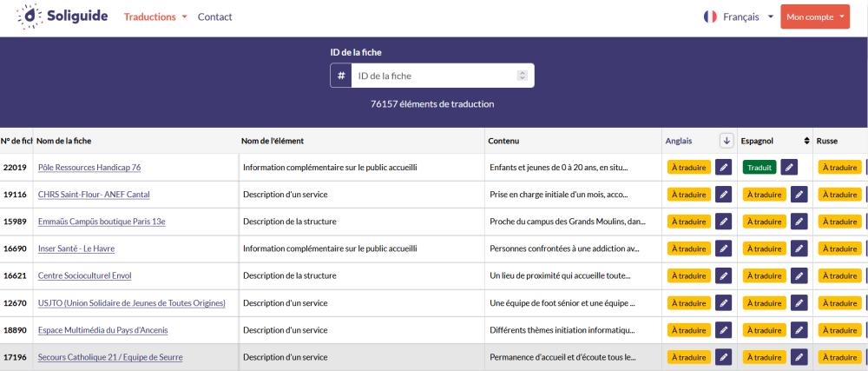Toggle sorting on Espagnol column
The image size is (868, 371).
[807, 141]
